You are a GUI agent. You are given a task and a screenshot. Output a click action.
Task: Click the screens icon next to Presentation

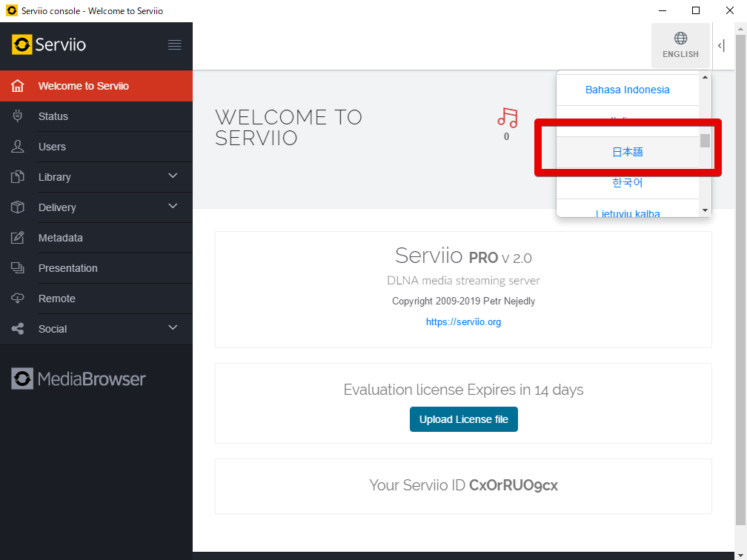pos(18,268)
